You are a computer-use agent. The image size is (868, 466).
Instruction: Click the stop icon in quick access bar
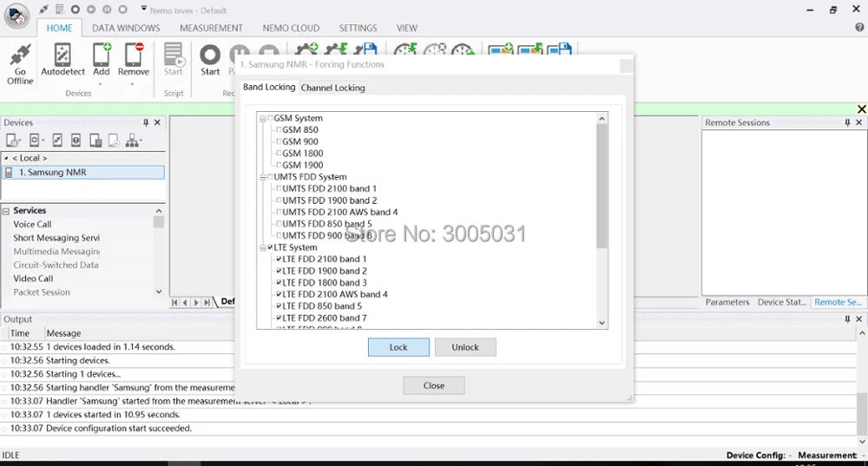123,10
